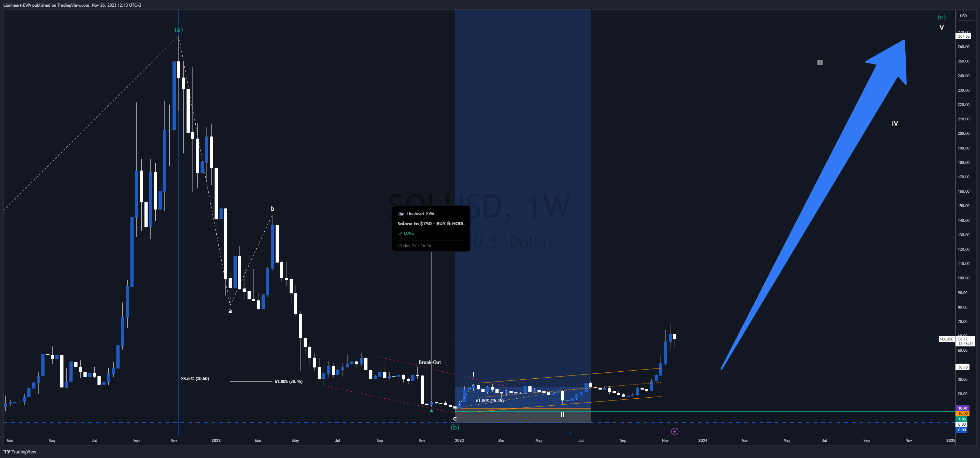
Task: Click the green LONG tag
Action: pyautogui.click(x=407, y=233)
